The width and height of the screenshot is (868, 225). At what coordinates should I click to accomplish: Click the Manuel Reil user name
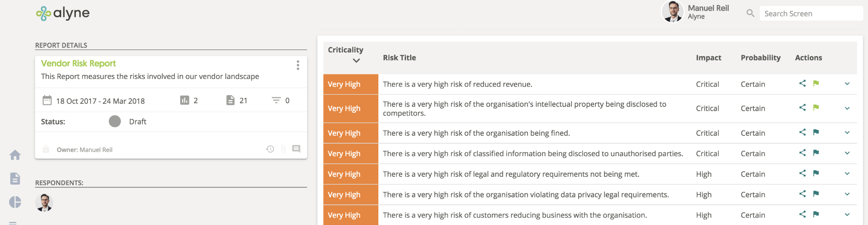(x=708, y=8)
